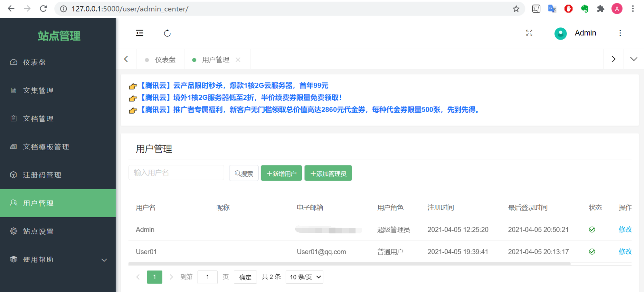644x292 pixels.
Task: Toggle fullscreen mode icon
Action: coord(529,33)
